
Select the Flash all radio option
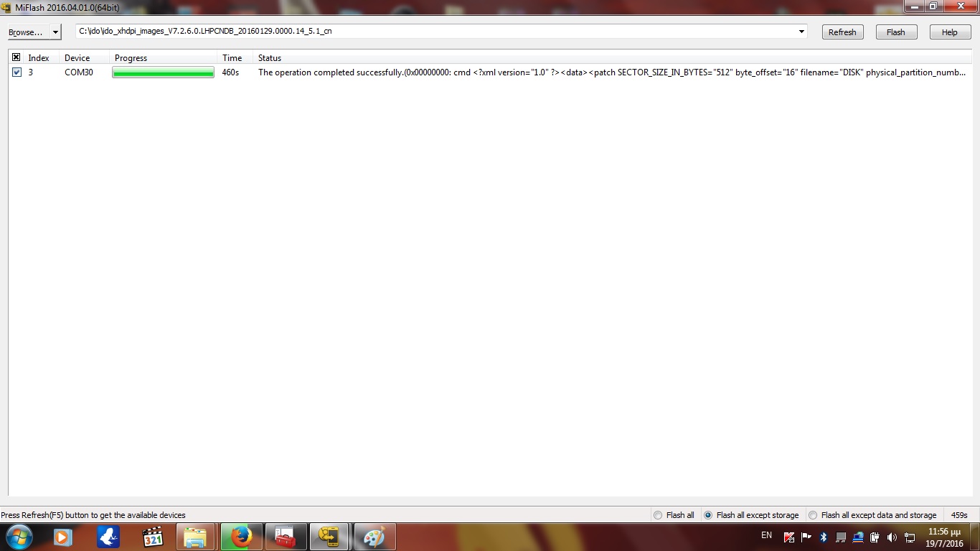tap(674, 515)
